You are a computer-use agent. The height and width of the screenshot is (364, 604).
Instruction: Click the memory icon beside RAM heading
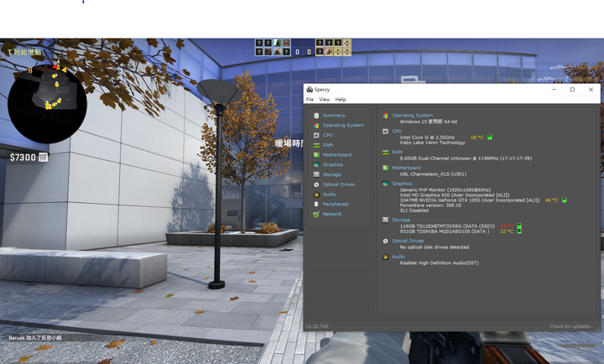pos(385,152)
